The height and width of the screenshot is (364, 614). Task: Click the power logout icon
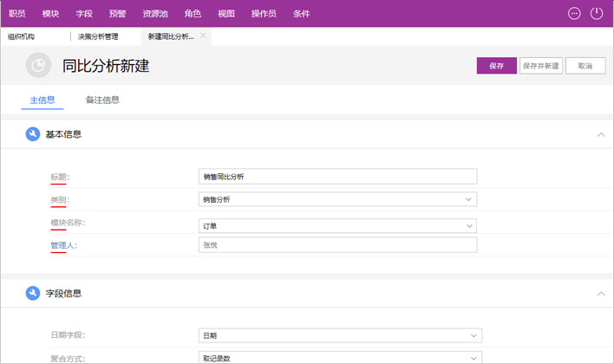[x=597, y=13]
